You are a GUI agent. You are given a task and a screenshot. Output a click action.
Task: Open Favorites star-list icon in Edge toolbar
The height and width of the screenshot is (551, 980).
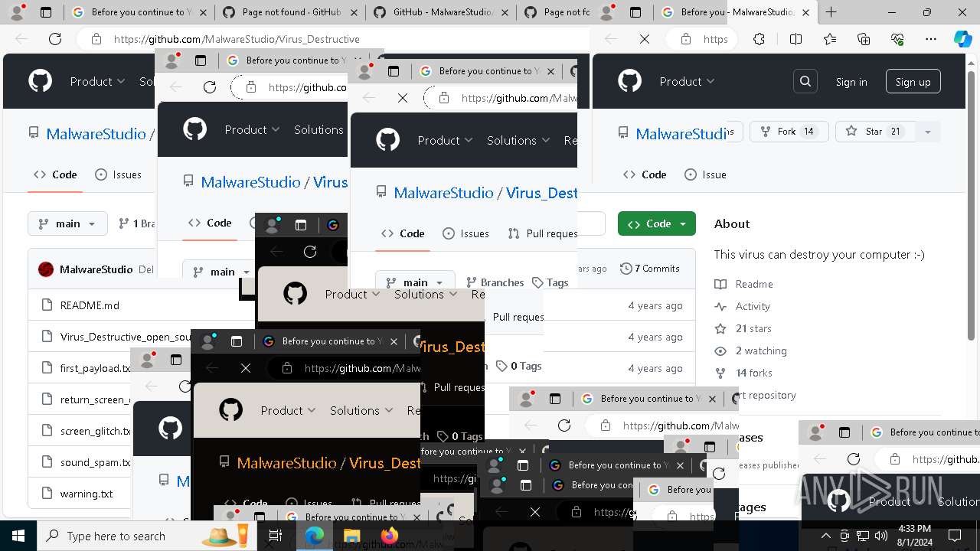tap(830, 39)
